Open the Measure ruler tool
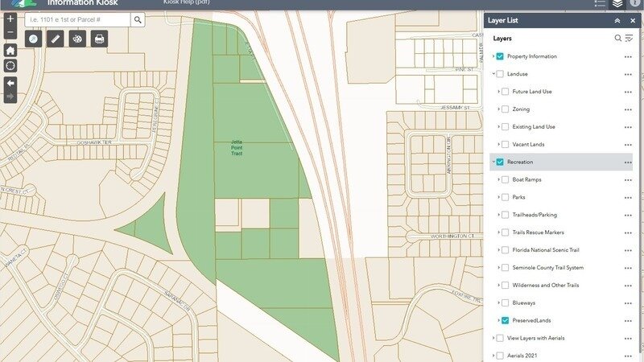 point(55,38)
